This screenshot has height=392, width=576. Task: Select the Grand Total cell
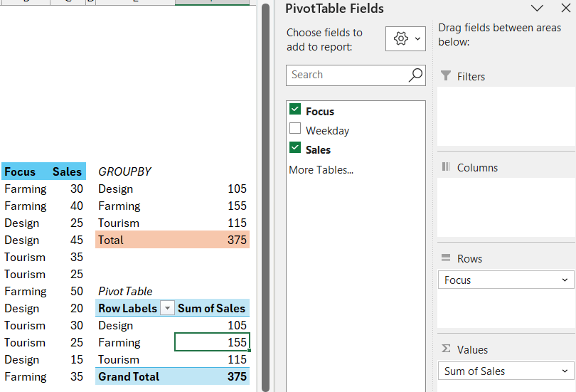(x=129, y=376)
